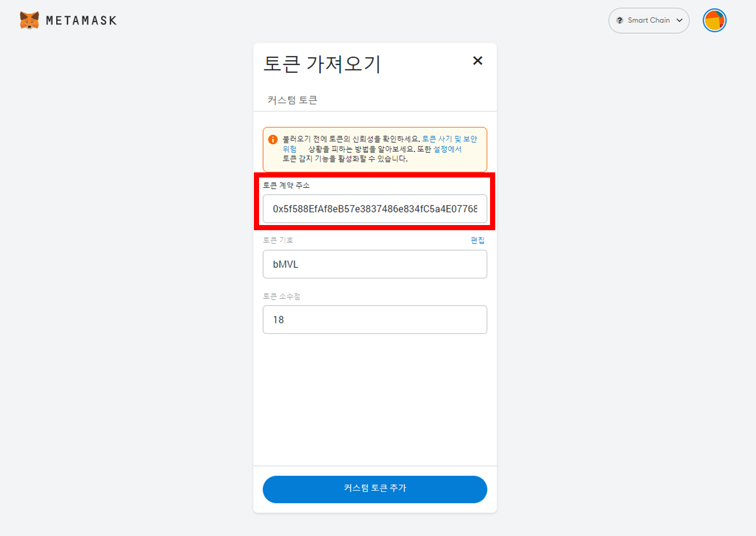Click the question mark network icon
This screenshot has height=536, width=756.
pyautogui.click(x=620, y=21)
